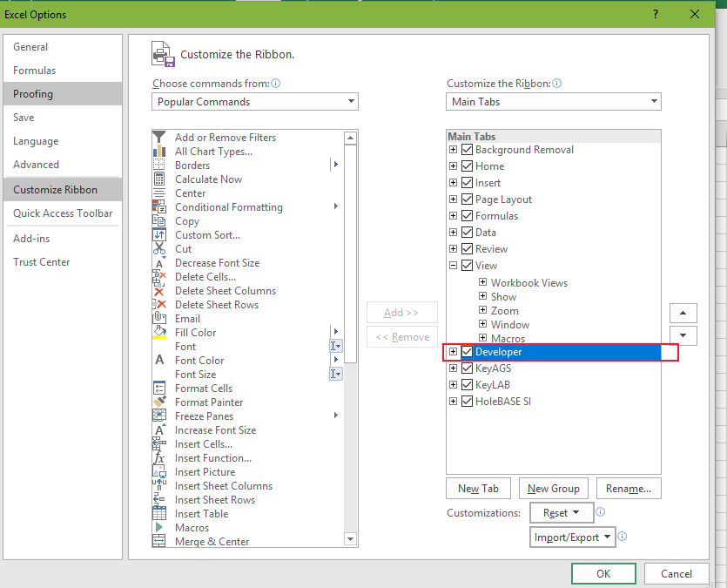
Task: Click the Insert Picture icon
Action: click(x=159, y=471)
